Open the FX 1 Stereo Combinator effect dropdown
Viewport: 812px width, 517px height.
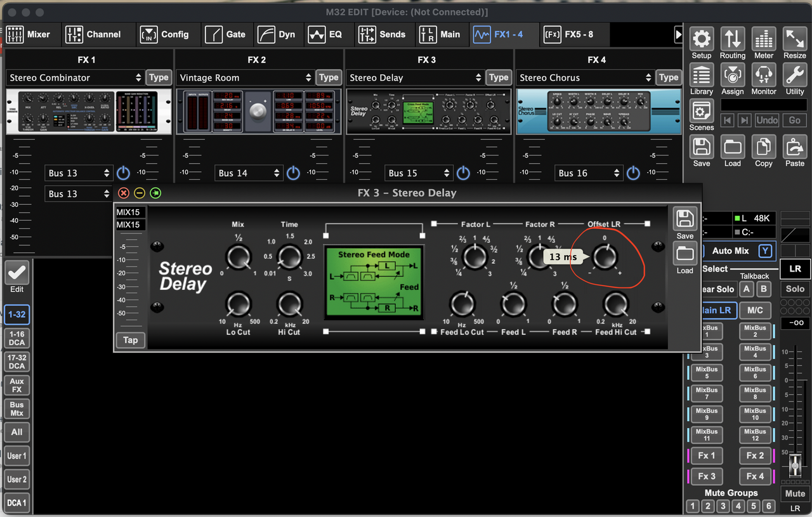75,77
